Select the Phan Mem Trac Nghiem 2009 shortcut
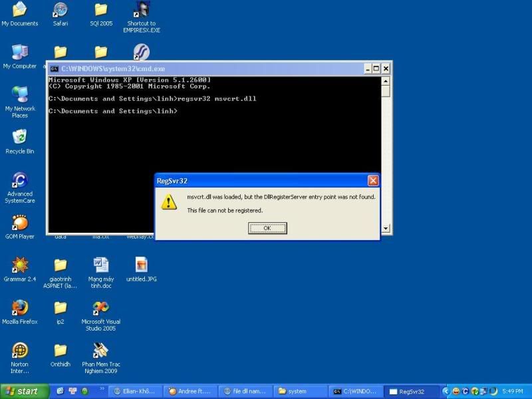Image resolution: width=532 pixels, height=399 pixels. [101, 358]
